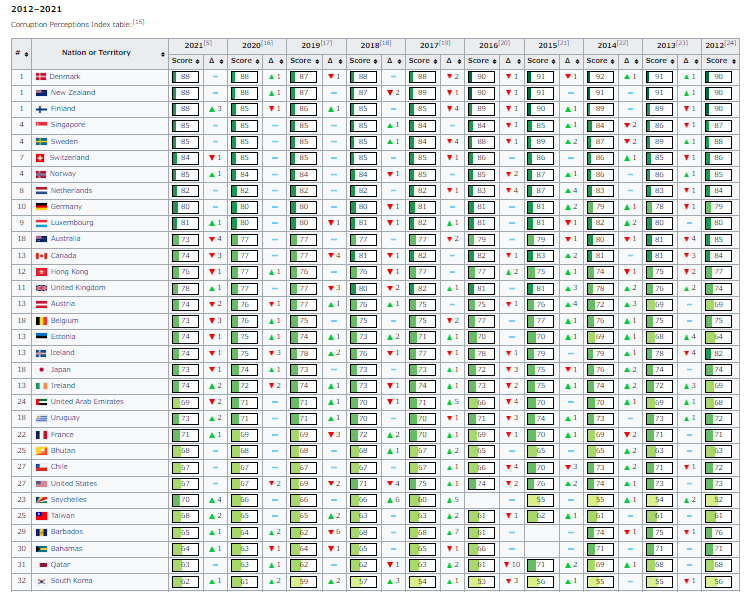Click the South Korea flag icon
This screenshot has height=592, width=751.
pos(41,581)
